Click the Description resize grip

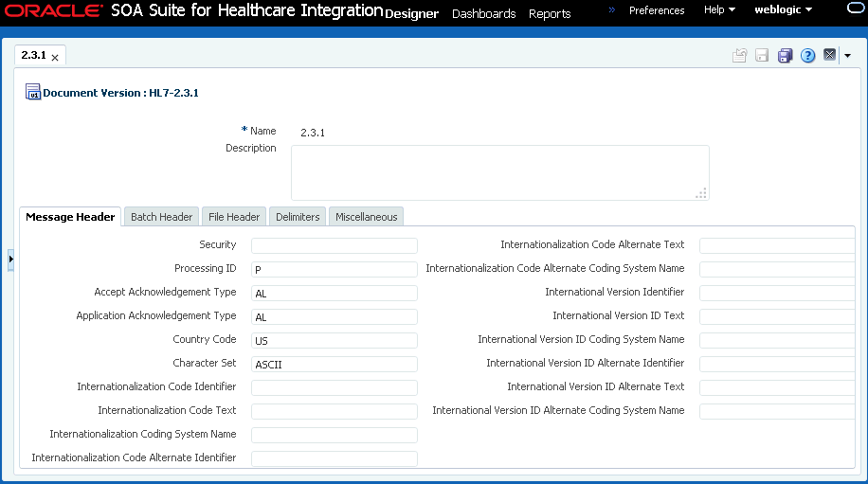701,193
